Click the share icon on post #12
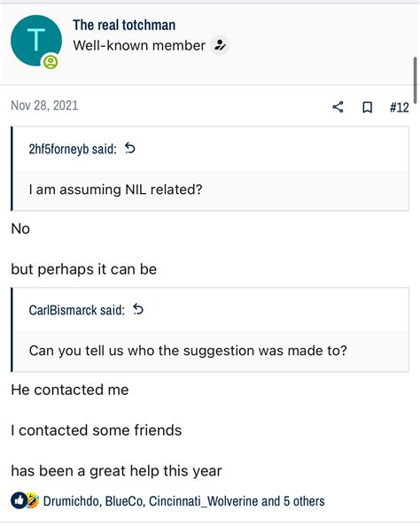The height and width of the screenshot is (526, 420). tap(338, 107)
